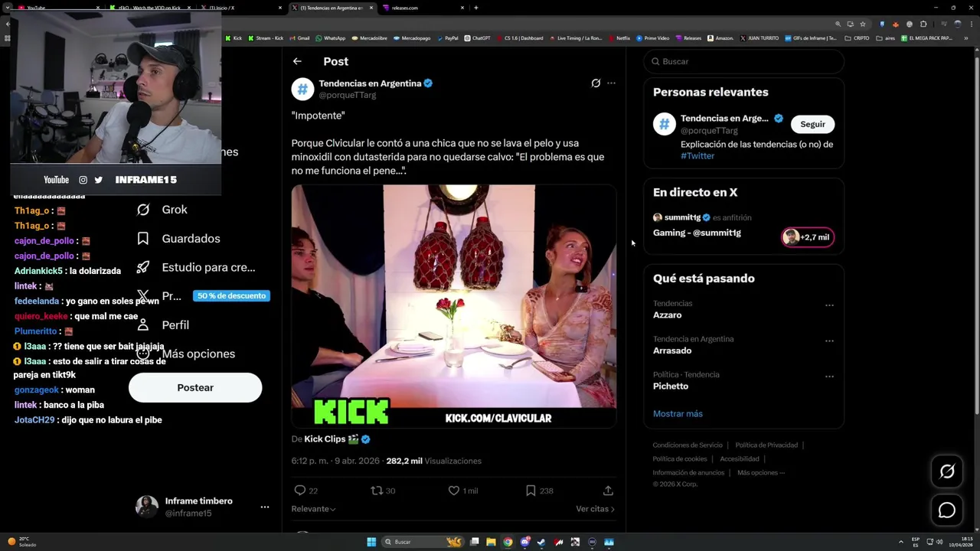This screenshot has height=551, width=980.
Task: Join summit1g live space +2,7 mil
Action: coord(808,237)
